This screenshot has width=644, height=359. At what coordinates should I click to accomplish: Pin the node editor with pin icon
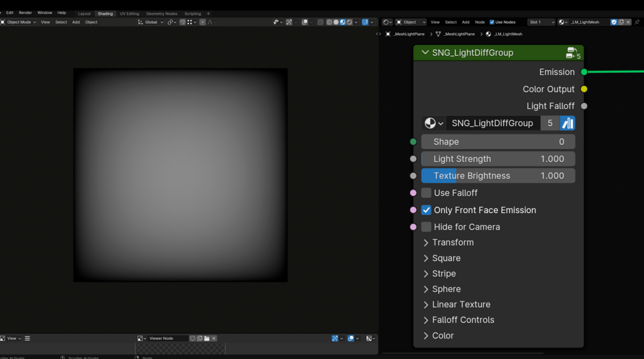[637, 22]
